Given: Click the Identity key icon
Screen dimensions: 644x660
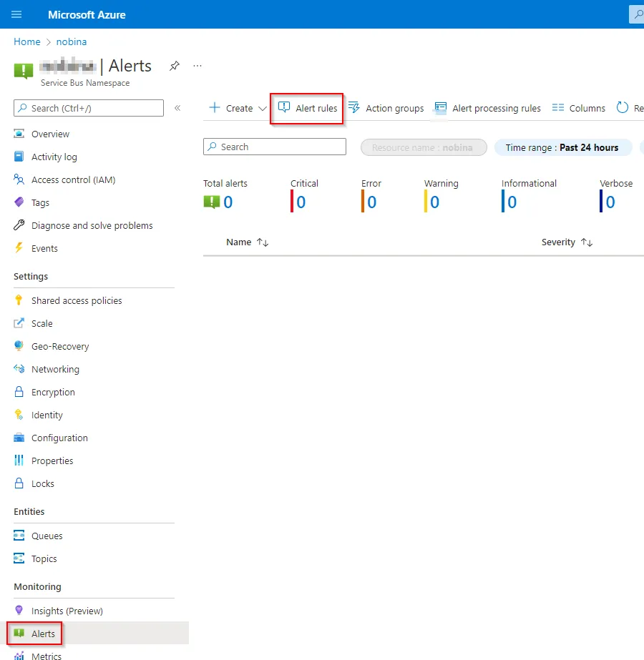Looking at the screenshot, I should tap(19, 415).
